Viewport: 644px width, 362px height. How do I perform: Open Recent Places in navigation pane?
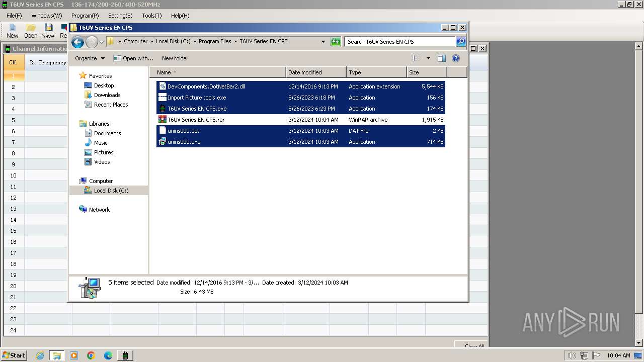(x=111, y=105)
